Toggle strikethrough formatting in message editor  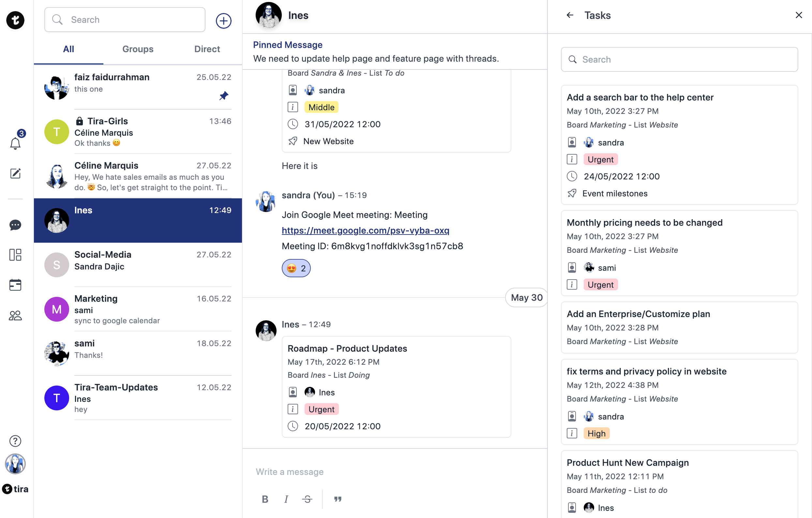point(307,499)
